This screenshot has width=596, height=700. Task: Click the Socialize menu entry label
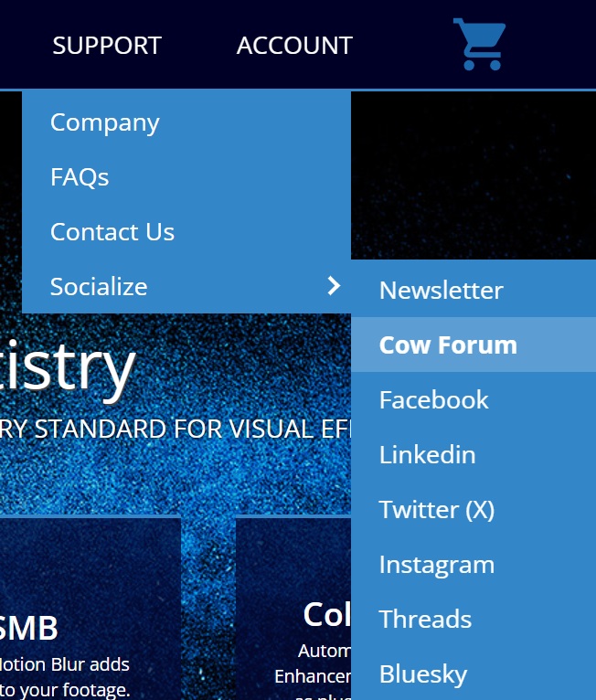pos(99,287)
